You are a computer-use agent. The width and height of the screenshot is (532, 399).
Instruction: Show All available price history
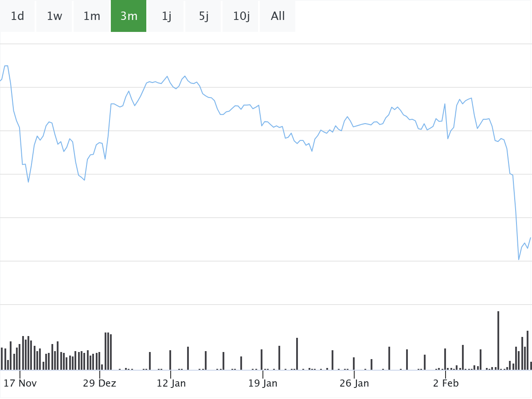click(x=278, y=16)
